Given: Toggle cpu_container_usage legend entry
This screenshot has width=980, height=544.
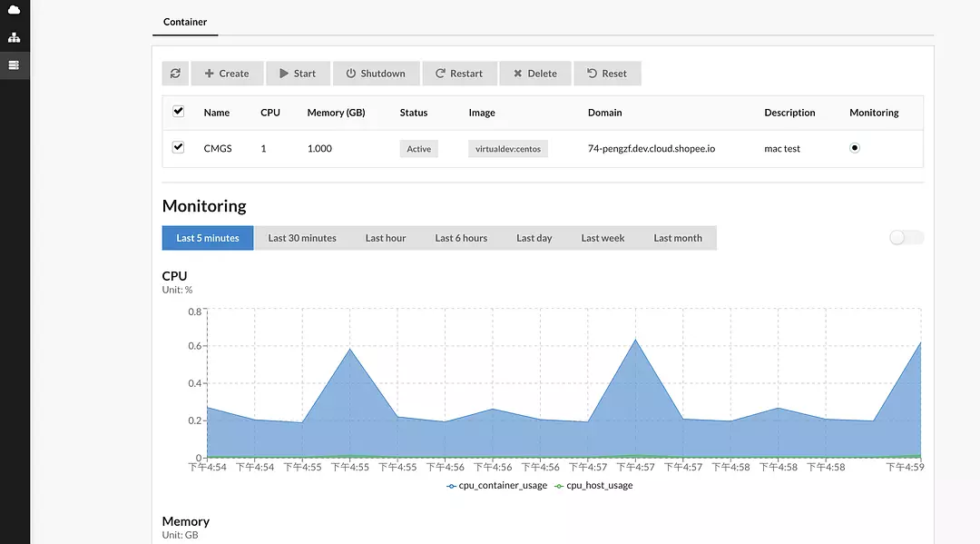Looking at the screenshot, I should pos(497,486).
